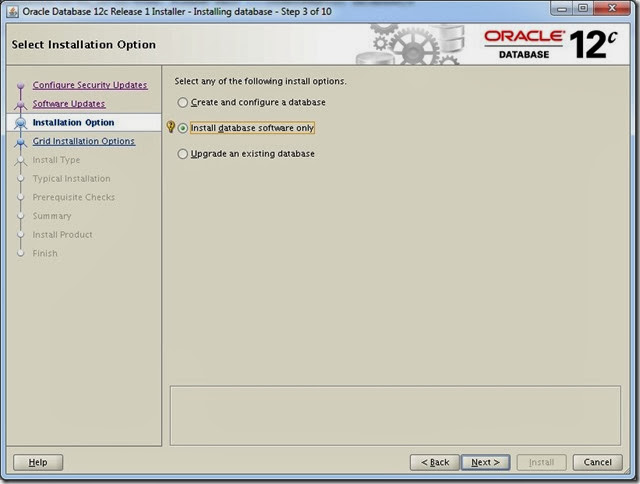
Task: Click the disabled Install button
Action: [x=542, y=462]
